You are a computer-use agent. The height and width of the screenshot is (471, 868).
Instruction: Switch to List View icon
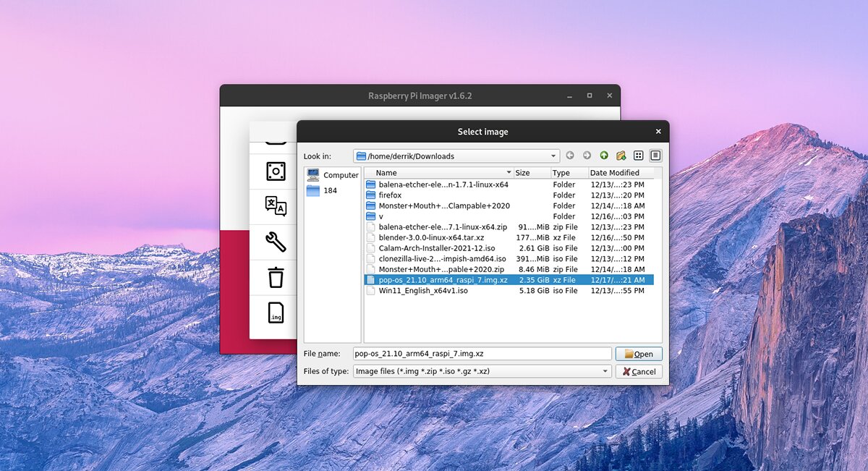(639, 156)
